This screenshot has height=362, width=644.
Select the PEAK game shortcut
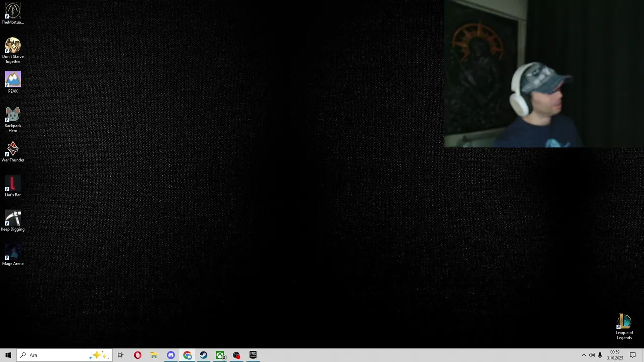click(13, 83)
